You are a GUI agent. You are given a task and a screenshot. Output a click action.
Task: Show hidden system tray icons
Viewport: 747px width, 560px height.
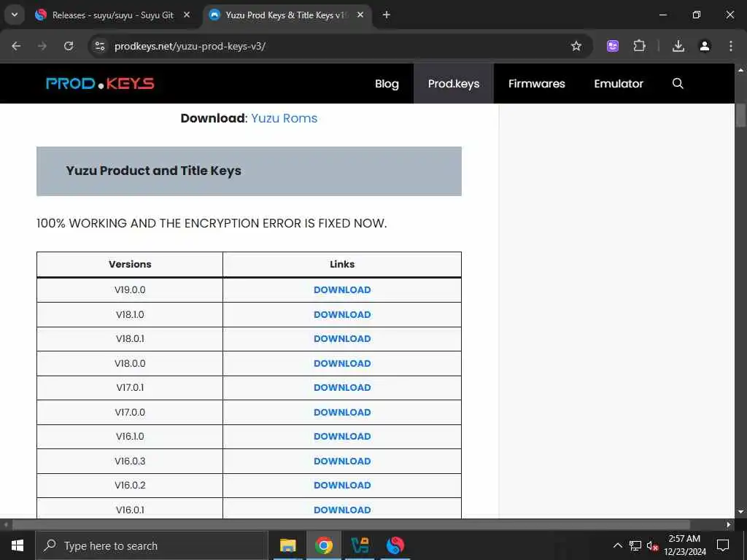click(617, 545)
